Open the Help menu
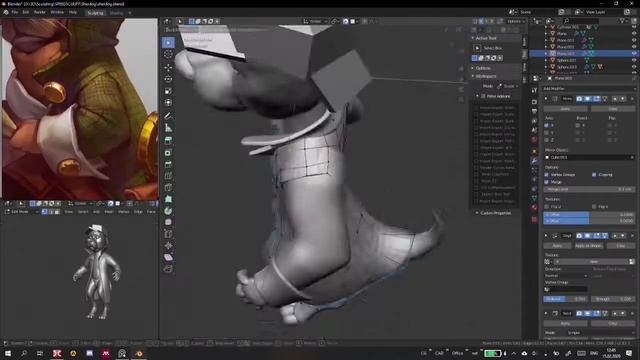Screen dimensions: 640x360 click(73, 12)
